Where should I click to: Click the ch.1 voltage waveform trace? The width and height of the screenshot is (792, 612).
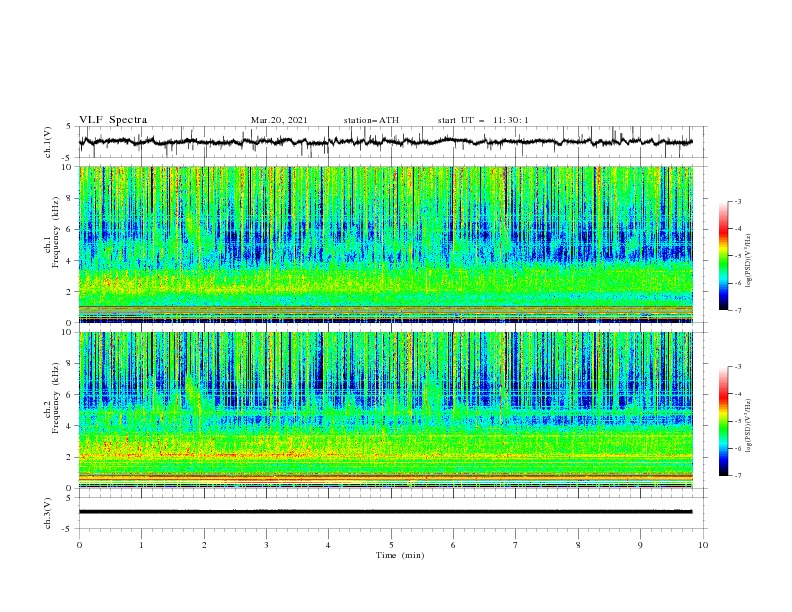point(385,142)
